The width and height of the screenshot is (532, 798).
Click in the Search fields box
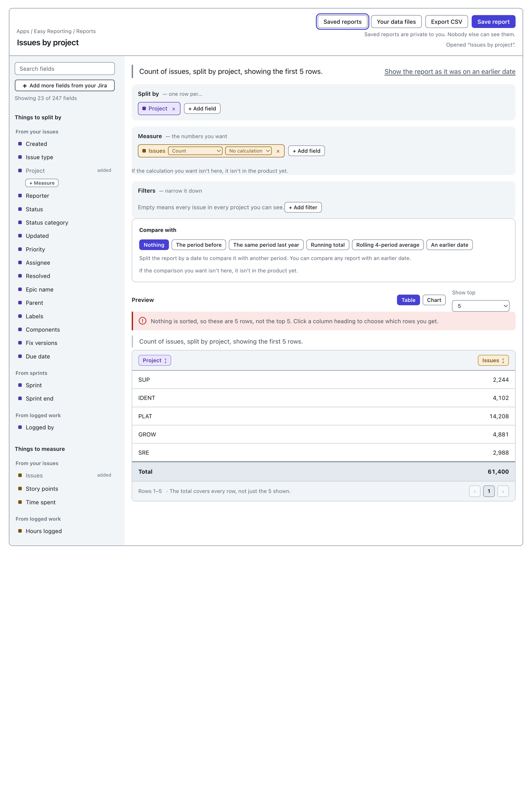pyautogui.click(x=65, y=68)
